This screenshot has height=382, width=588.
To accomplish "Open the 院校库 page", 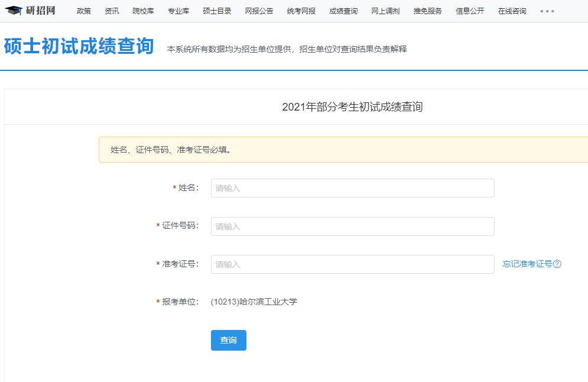I will [x=143, y=11].
